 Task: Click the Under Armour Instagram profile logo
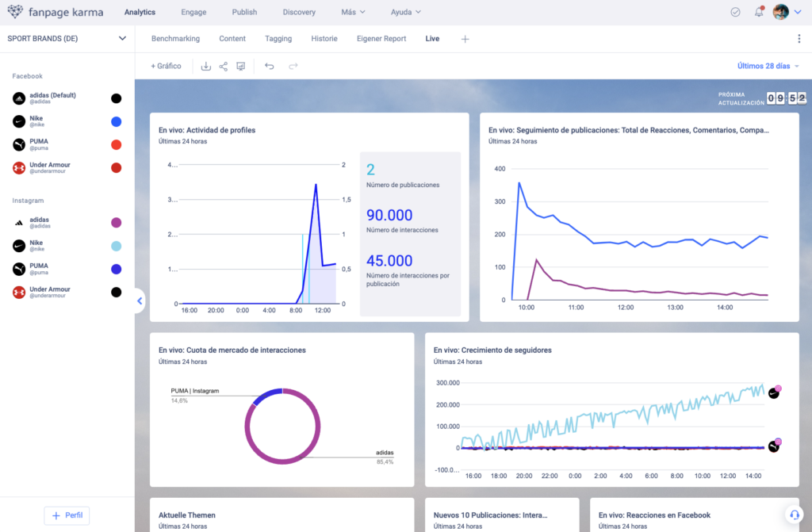(x=19, y=292)
